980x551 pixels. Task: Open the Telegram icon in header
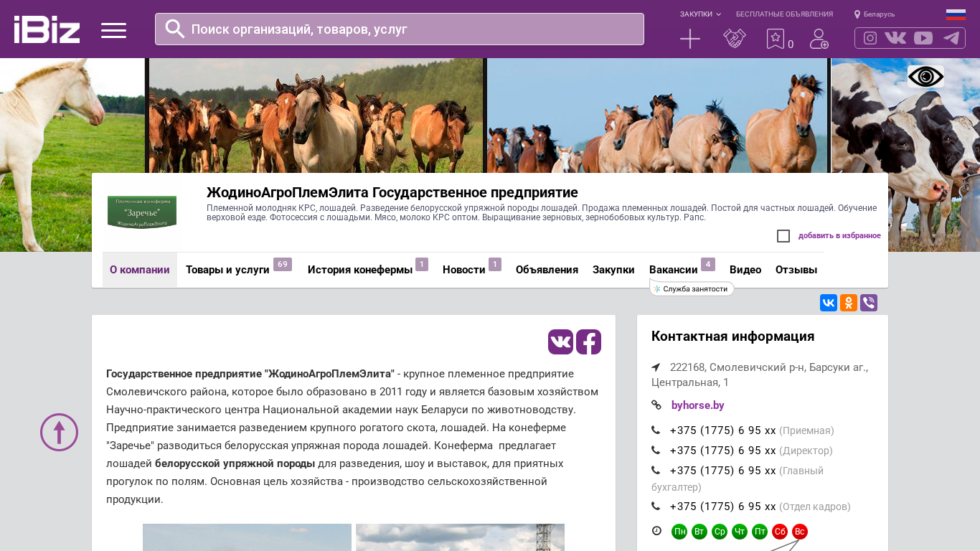click(x=951, y=38)
